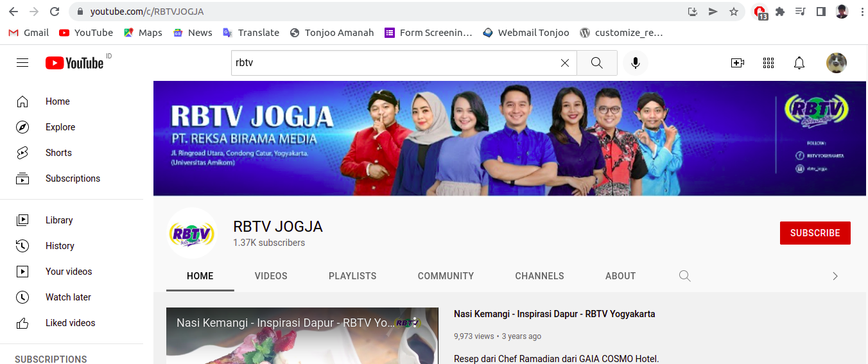Viewport: 868px width, 364px height.
Task: Bookmark this page with the star icon
Action: point(734,12)
